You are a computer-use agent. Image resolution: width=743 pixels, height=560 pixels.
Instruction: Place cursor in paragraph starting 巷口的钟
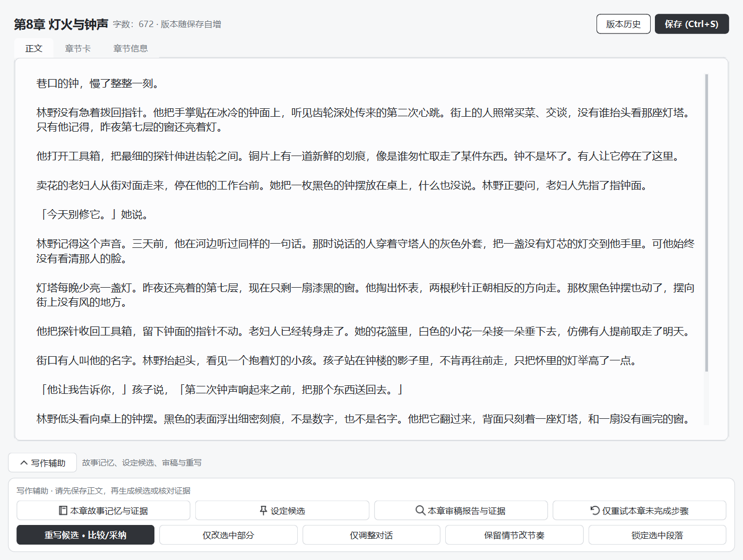pos(98,83)
